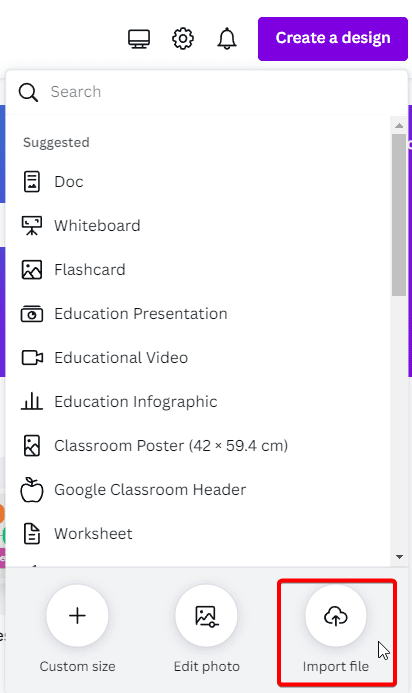The image size is (412, 693).
Task: Select Whiteboard from suggested list
Action: pos(97,225)
